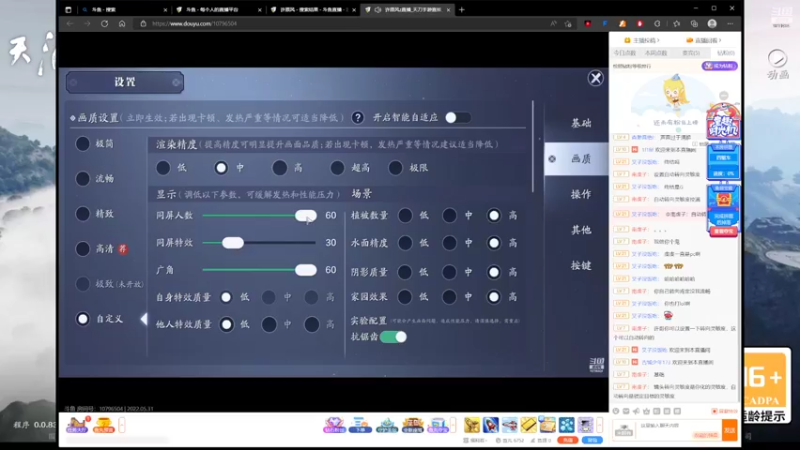This screenshot has height=450, width=800.
Task: Select the 流畅 quality preset
Action: (x=83, y=179)
